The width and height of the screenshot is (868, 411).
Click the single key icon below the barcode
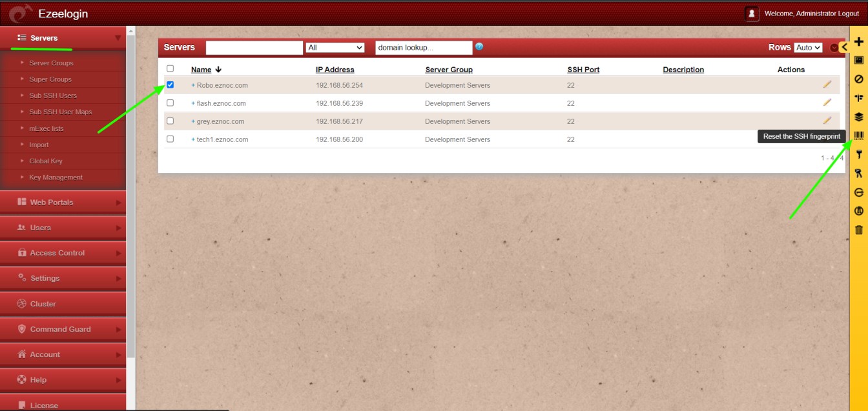tap(858, 154)
